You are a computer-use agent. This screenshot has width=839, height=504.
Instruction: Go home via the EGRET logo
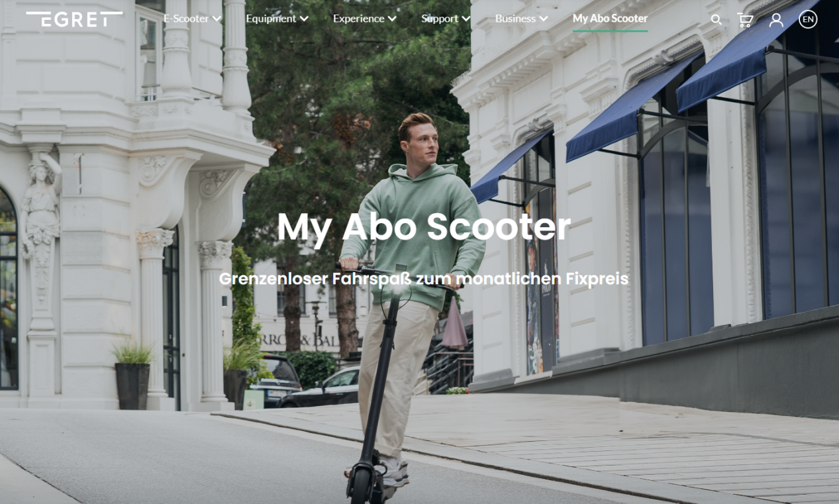click(x=74, y=19)
